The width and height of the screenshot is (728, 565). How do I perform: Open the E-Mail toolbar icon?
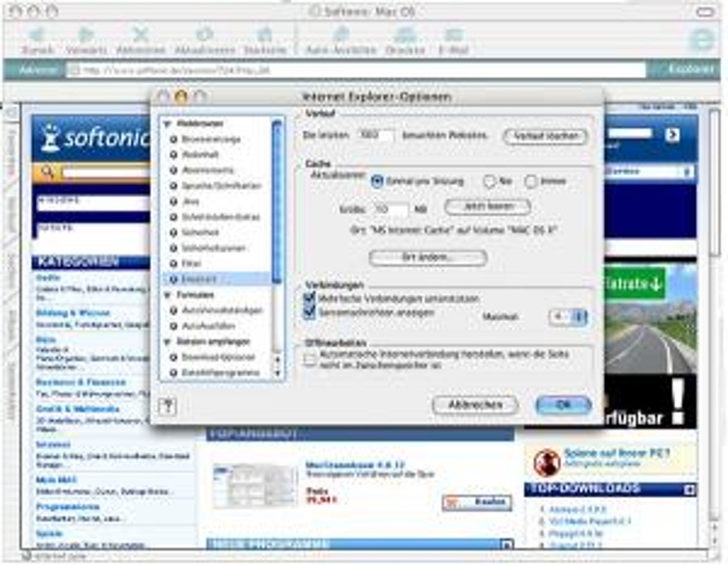[454, 35]
